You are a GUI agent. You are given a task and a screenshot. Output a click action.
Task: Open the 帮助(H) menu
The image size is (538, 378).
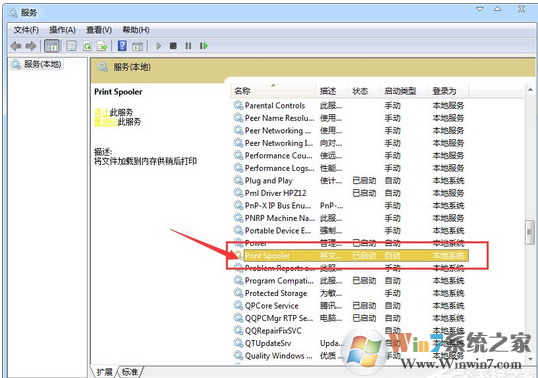(x=136, y=30)
